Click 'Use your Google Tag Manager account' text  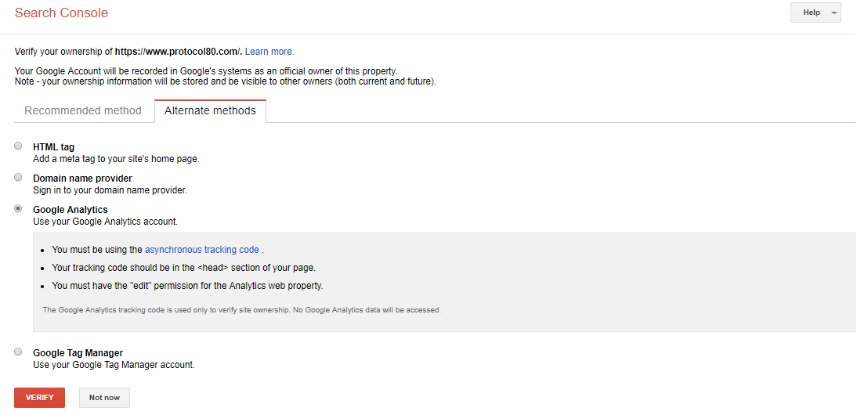point(114,365)
